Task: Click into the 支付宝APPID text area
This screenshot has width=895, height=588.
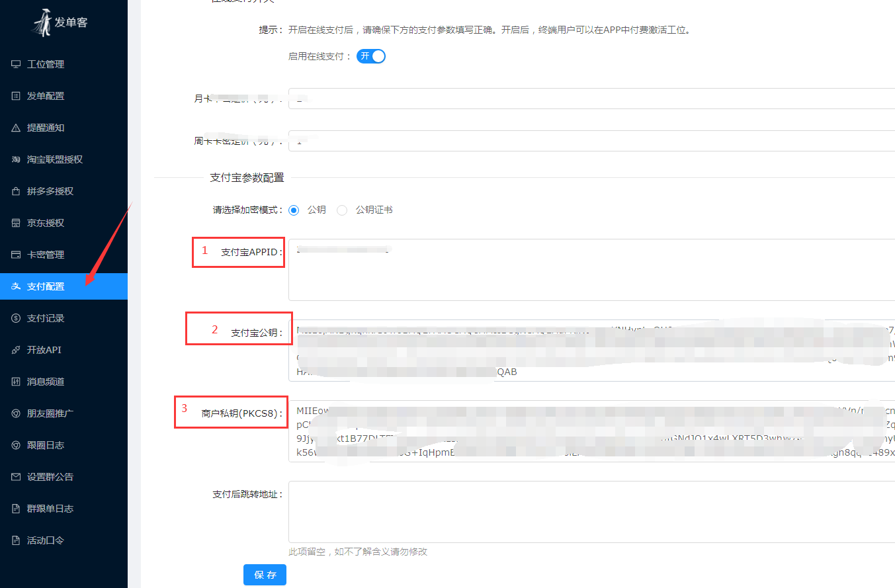Action: point(591,270)
